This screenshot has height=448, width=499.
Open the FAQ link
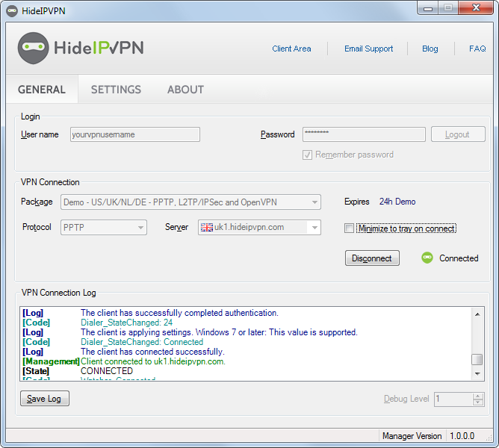pyautogui.click(x=477, y=49)
